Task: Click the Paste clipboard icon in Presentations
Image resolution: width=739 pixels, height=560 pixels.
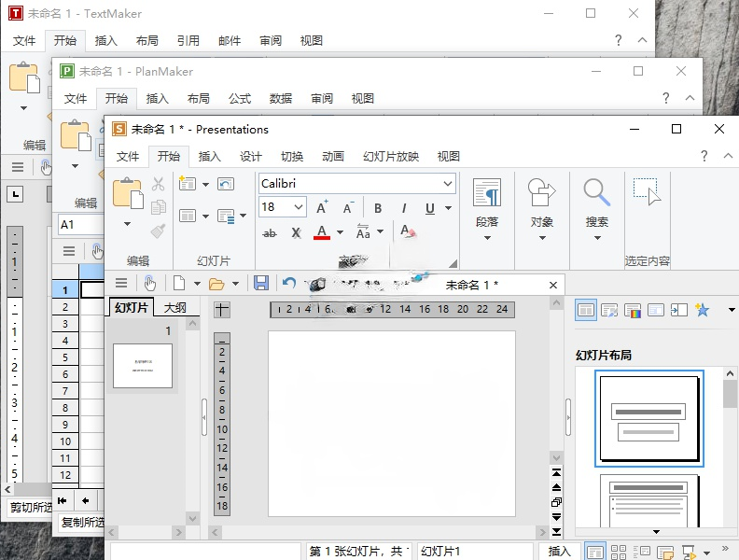Action: (128, 193)
